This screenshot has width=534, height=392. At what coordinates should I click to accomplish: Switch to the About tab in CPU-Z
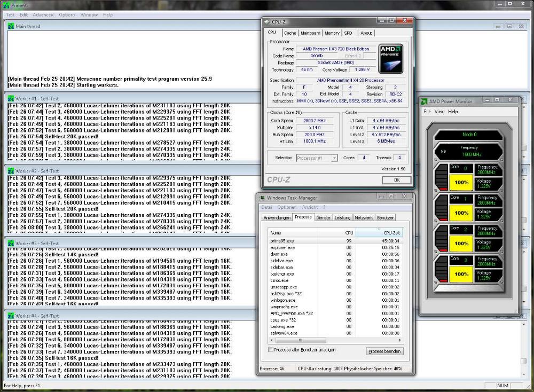366,33
